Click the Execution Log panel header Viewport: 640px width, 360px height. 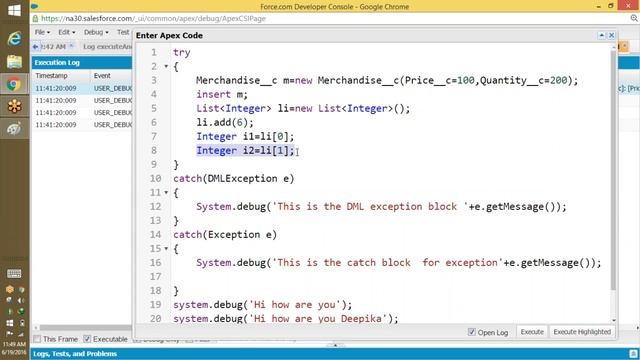82,62
